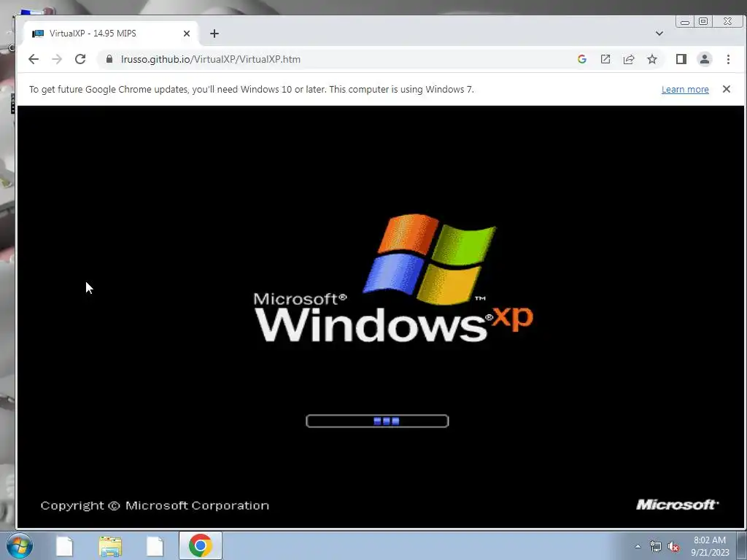Click Chrome icon in taskbar

click(x=200, y=545)
